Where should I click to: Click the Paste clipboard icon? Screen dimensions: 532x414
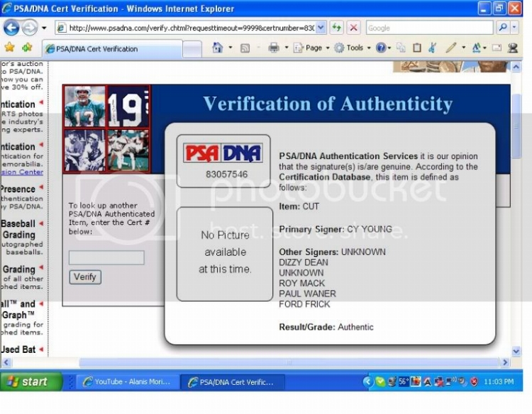417,48
